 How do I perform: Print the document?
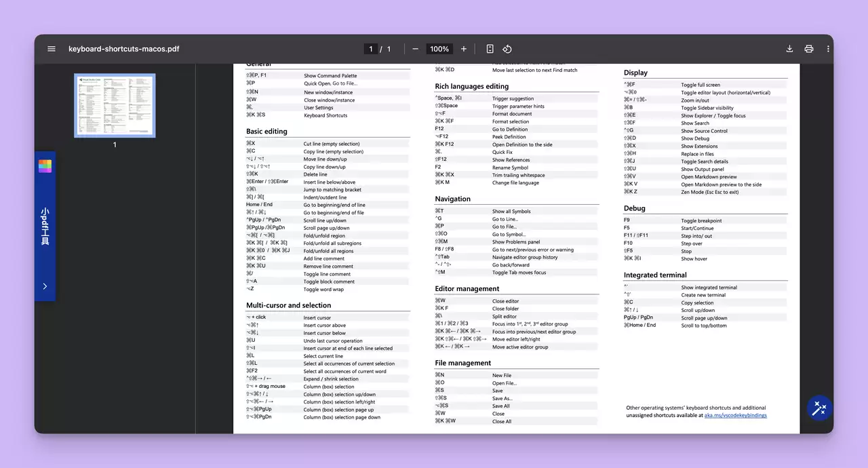tap(809, 49)
